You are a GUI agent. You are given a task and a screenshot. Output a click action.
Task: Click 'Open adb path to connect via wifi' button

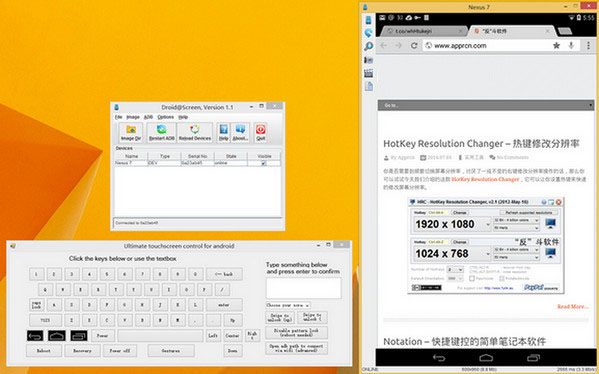(296, 348)
